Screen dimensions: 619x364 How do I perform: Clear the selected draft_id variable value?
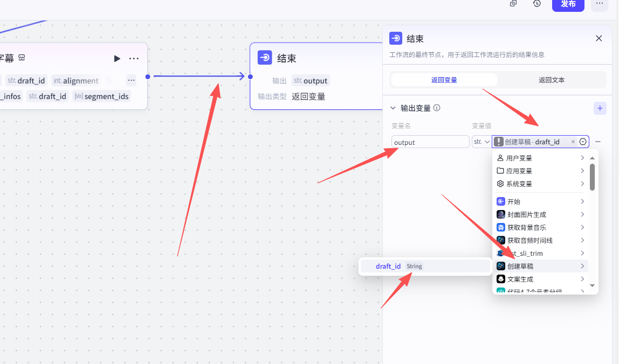pyautogui.click(x=573, y=142)
